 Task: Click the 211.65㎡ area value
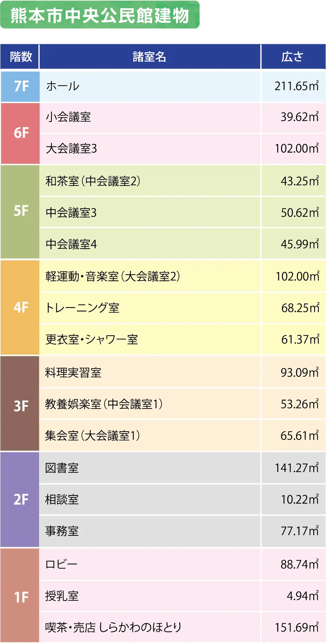tap(296, 86)
